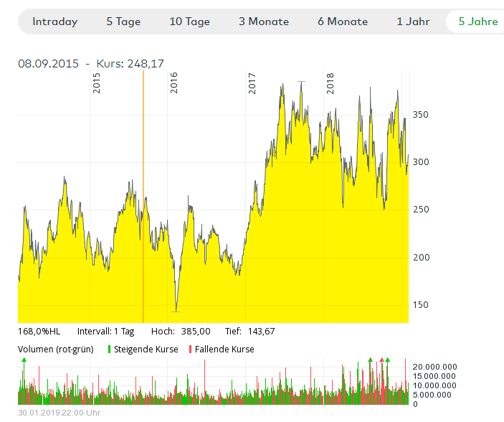This screenshot has height=422, width=504.
Task: Click the 2016 year label
Action: tap(174, 84)
